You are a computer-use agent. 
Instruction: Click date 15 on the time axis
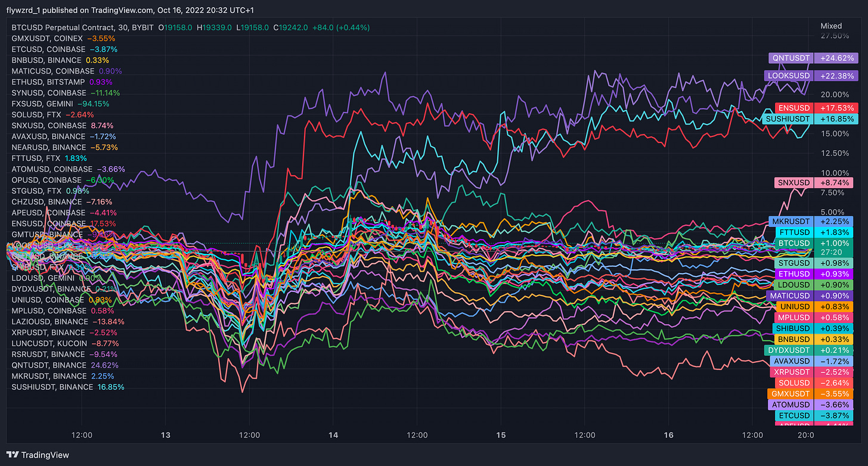(x=501, y=436)
